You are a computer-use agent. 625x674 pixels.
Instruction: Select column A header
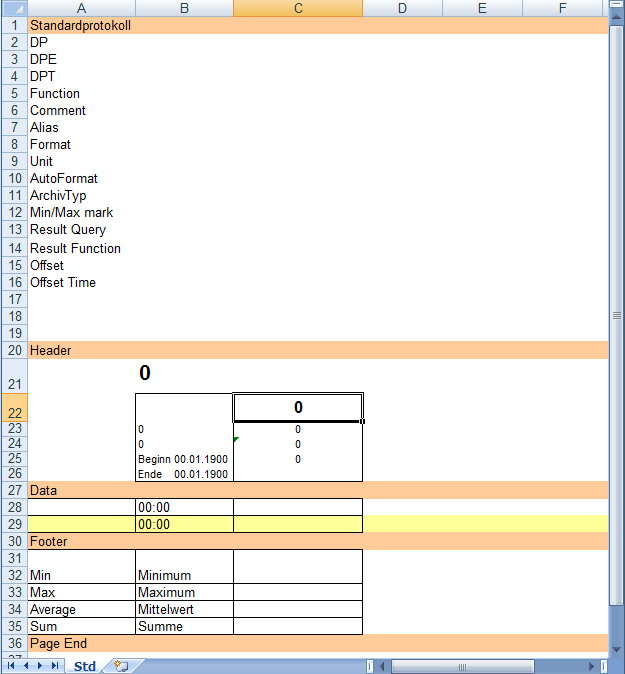(81, 8)
